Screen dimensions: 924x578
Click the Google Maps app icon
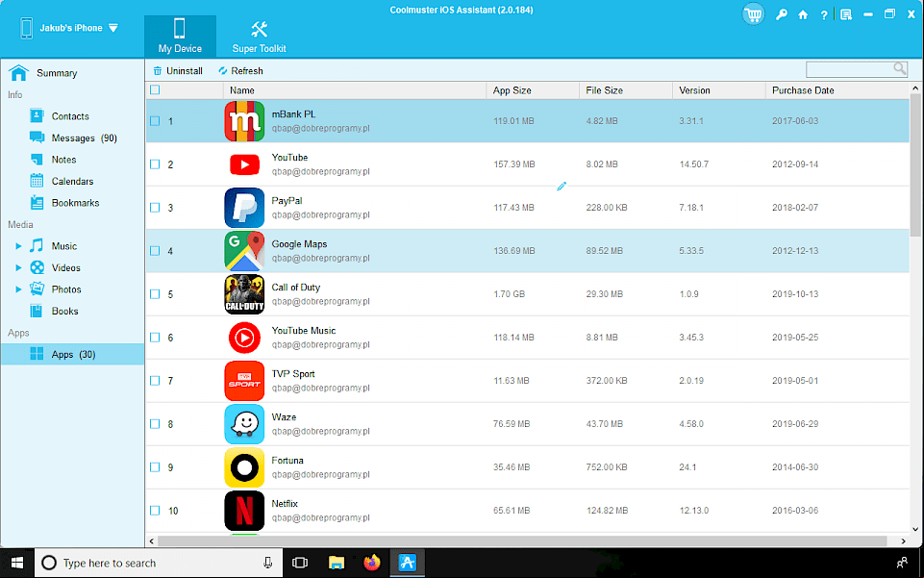[244, 251]
